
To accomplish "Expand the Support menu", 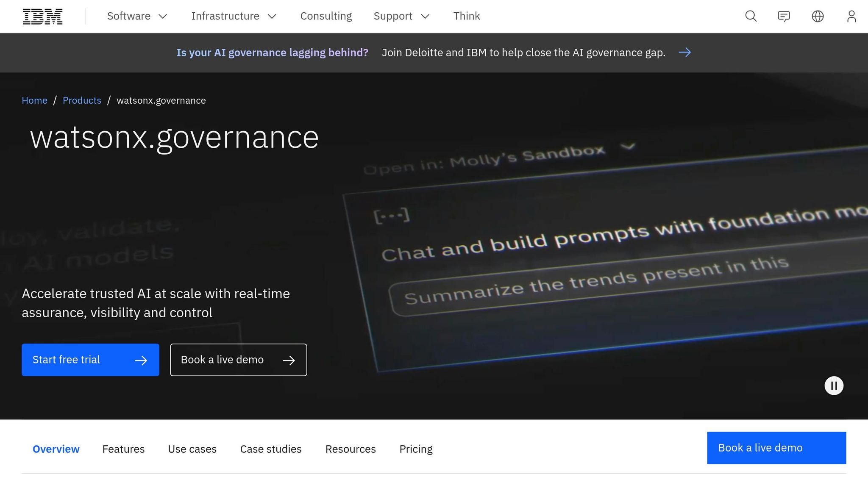I will (401, 16).
